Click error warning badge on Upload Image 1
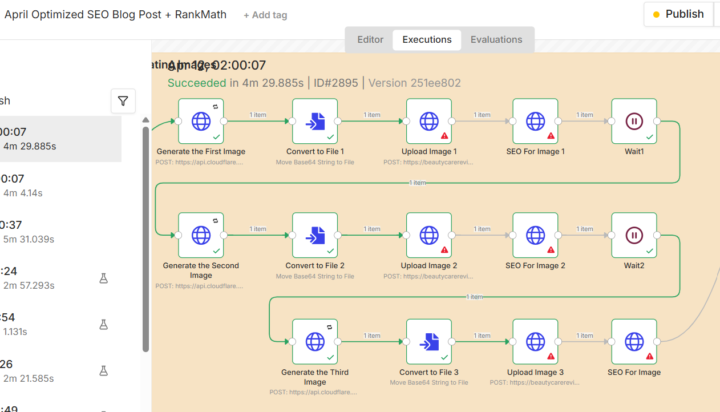Viewport: 720px width, 412px height. (444, 136)
